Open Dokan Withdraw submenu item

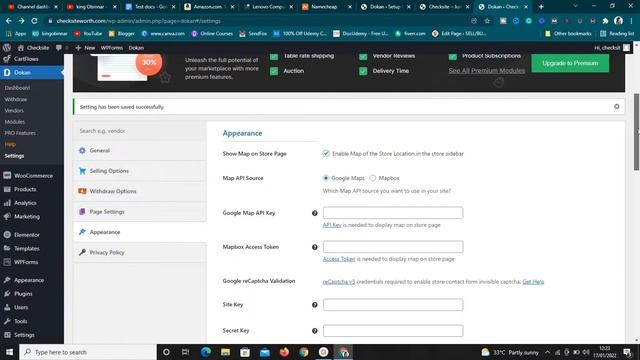(16, 99)
